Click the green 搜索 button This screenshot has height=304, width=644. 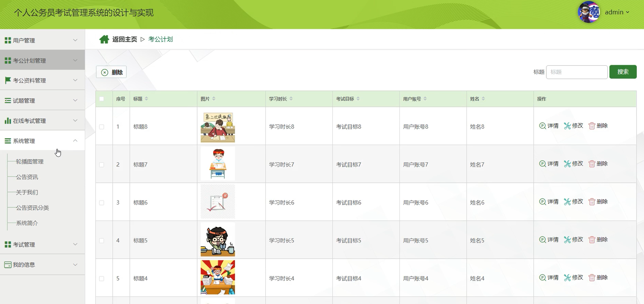click(623, 72)
